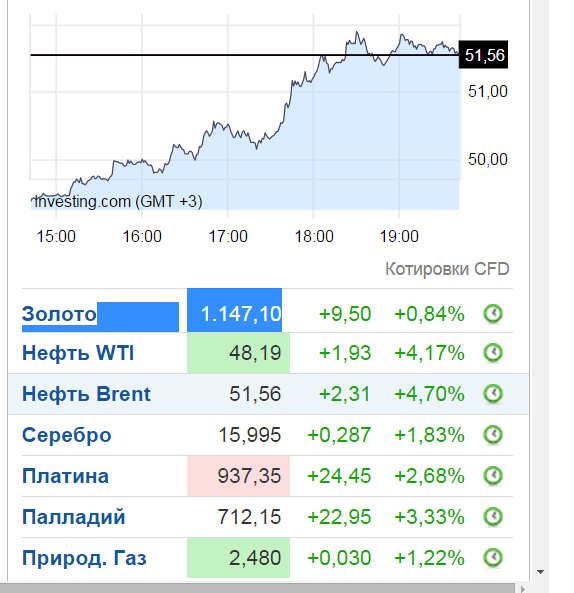This screenshot has height=593, width=574.
Task: Click the clock icon in Палладий row
Action: [x=493, y=517]
